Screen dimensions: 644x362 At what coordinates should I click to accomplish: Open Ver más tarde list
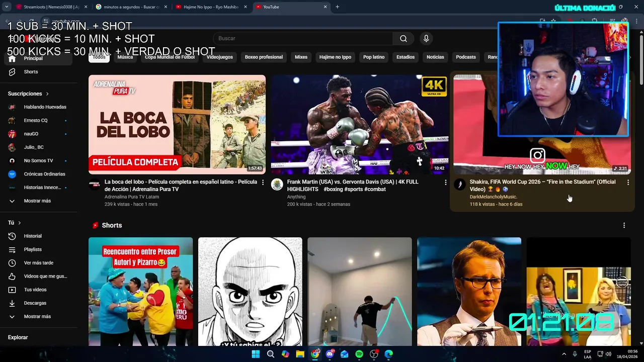point(38,263)
